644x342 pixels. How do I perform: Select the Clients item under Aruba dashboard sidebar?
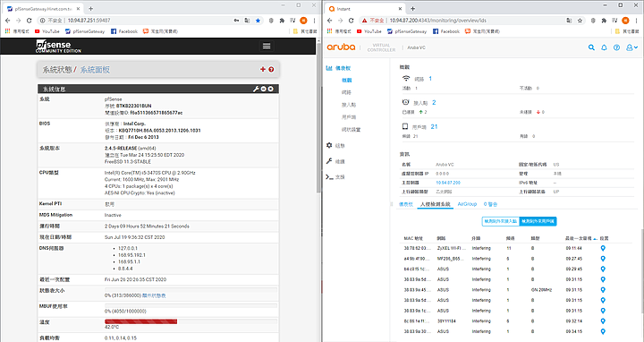tap(349, 117)
